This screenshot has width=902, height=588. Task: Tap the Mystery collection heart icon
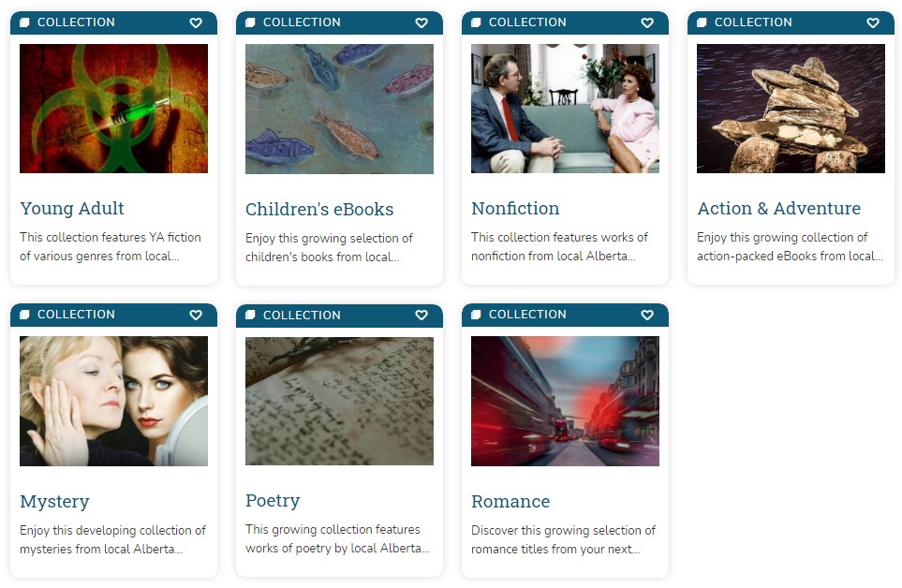point(196,316)
